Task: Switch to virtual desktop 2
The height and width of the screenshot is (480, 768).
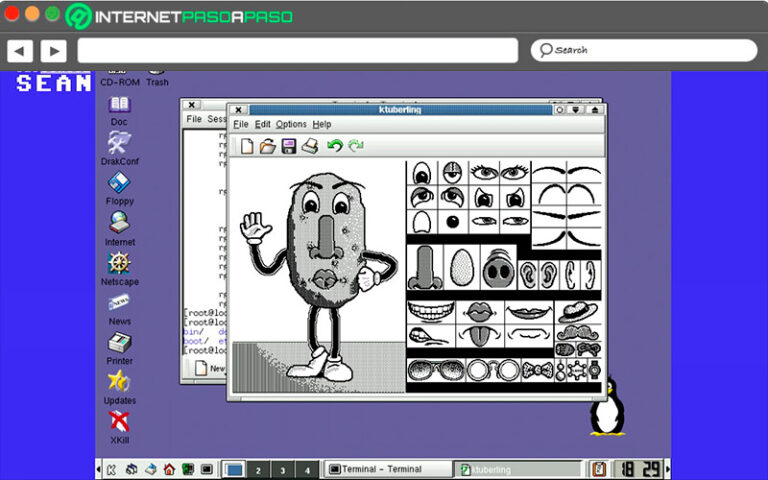Action: coord(259,469)
